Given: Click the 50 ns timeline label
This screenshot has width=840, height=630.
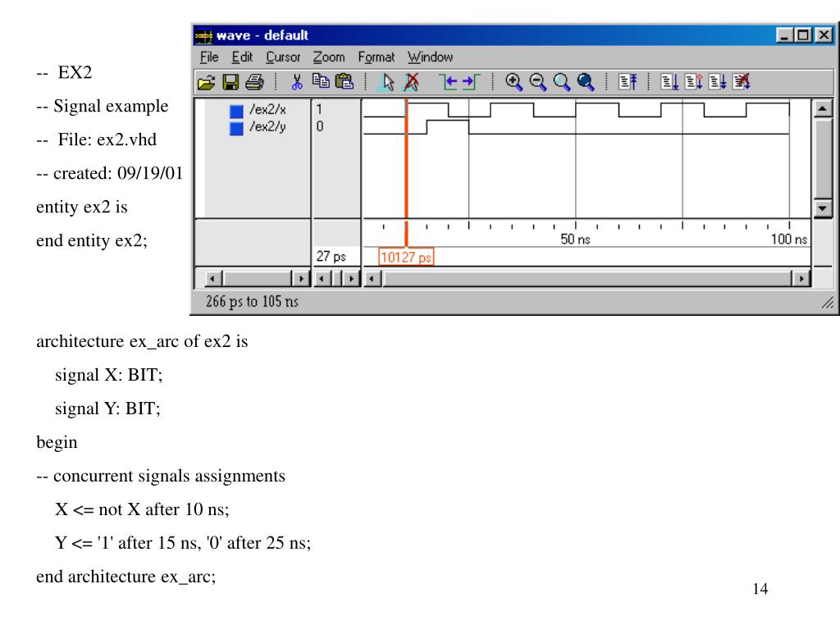Looking at the screenshot, I should [575, 240].
